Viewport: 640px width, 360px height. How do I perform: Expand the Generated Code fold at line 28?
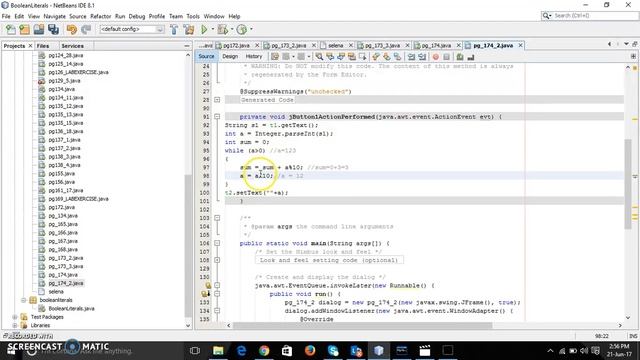[217, 100]
